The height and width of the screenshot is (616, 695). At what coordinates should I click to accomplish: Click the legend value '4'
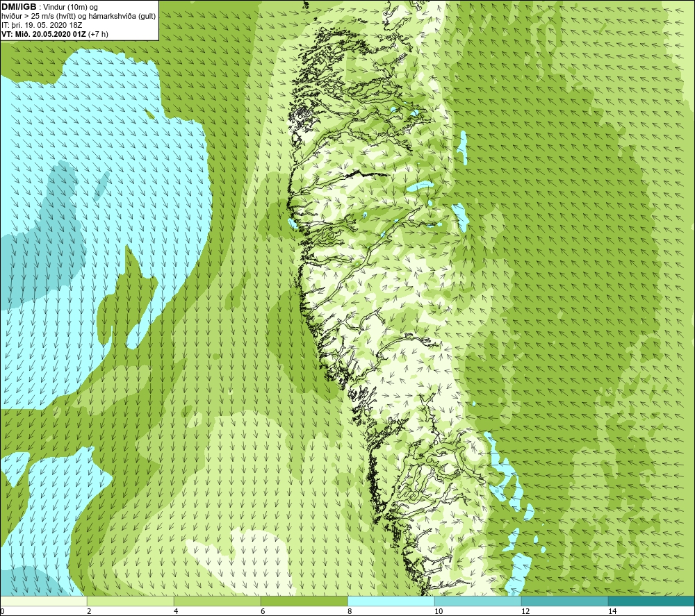point(176,611)
